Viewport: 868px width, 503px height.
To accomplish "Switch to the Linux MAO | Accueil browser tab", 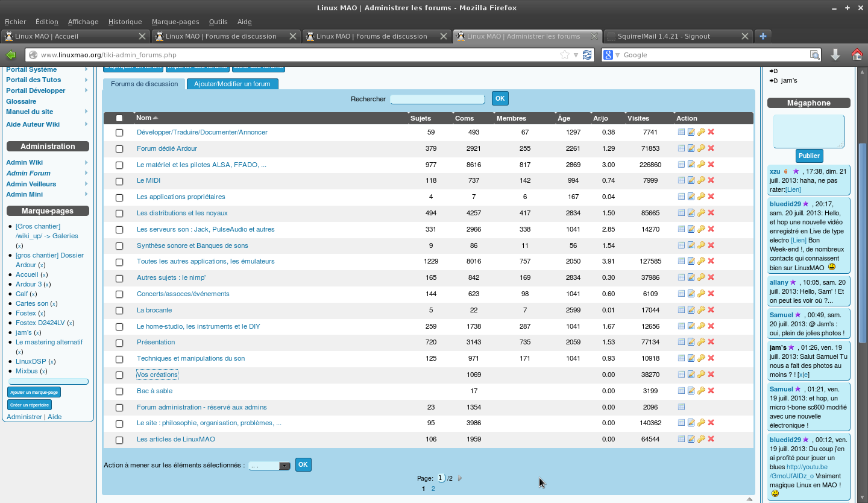I will [x=75, y=36].
